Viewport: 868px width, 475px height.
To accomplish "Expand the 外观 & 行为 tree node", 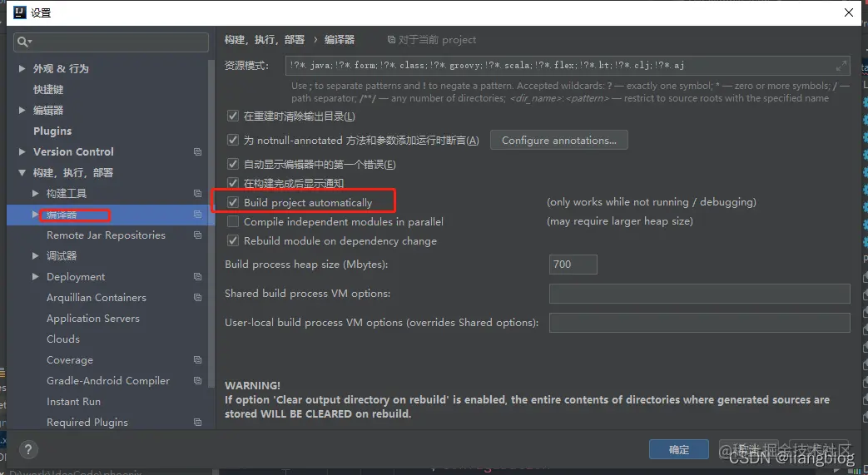I will tap(22, 69).
